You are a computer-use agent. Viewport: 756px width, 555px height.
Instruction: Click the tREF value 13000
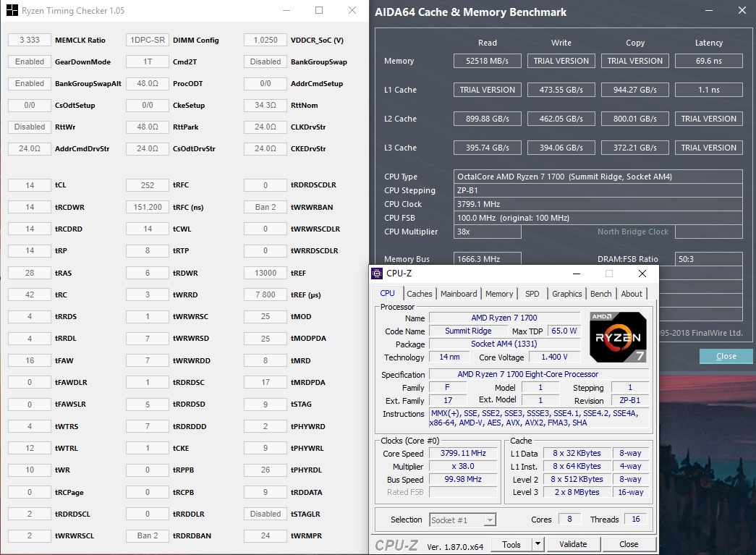pyautogui.click(x=266, y=273)
